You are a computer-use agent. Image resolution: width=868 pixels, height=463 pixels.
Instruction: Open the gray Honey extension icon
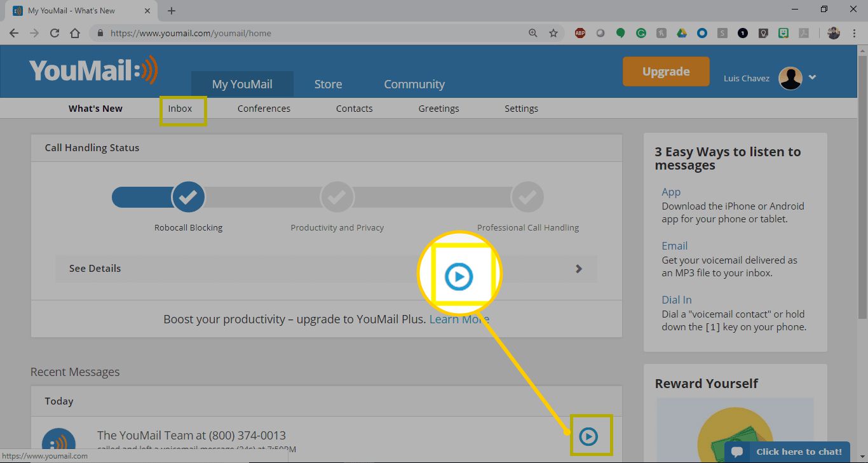(661, 33)
